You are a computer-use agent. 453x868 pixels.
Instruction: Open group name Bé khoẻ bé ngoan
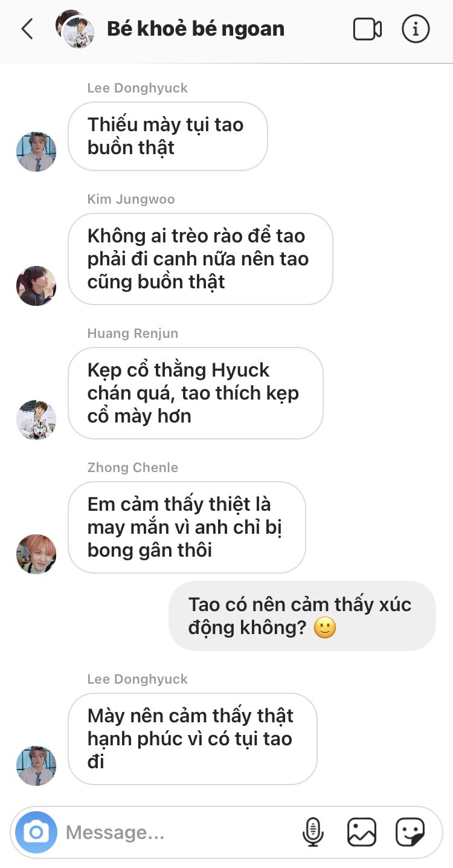click(196, 29)
